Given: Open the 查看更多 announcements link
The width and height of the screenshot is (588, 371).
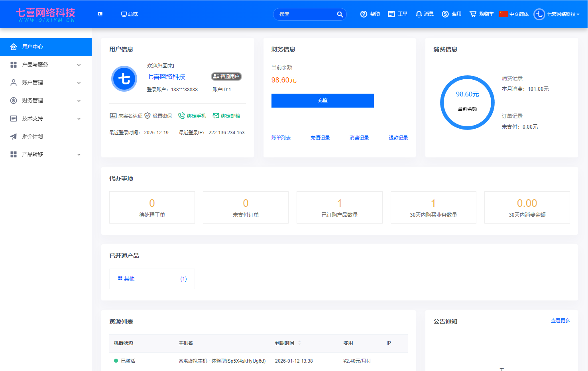Looking at the screenshot, I should (x=560, y=320).
